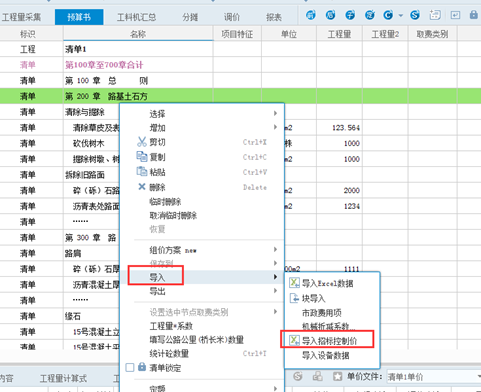The height and width of the screenshot is (392, 481).
Task: Click the blue S toolbar icon
Action: pyautogui.click(x=415, y=15)
